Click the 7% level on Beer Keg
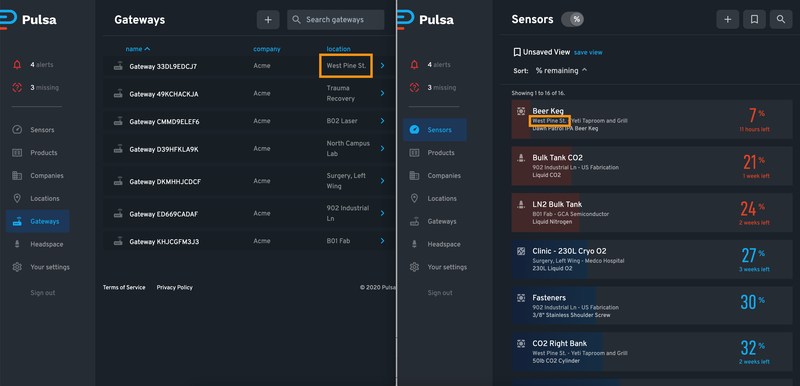This screenshot has height=386, width=800. (756, 115)
